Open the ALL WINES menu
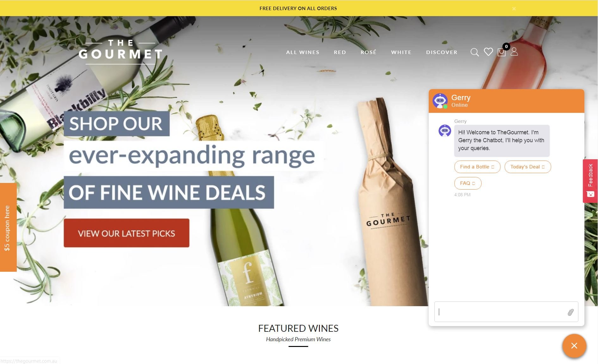The width and height of the screenshot is (598, 364). tap(303, 52)
